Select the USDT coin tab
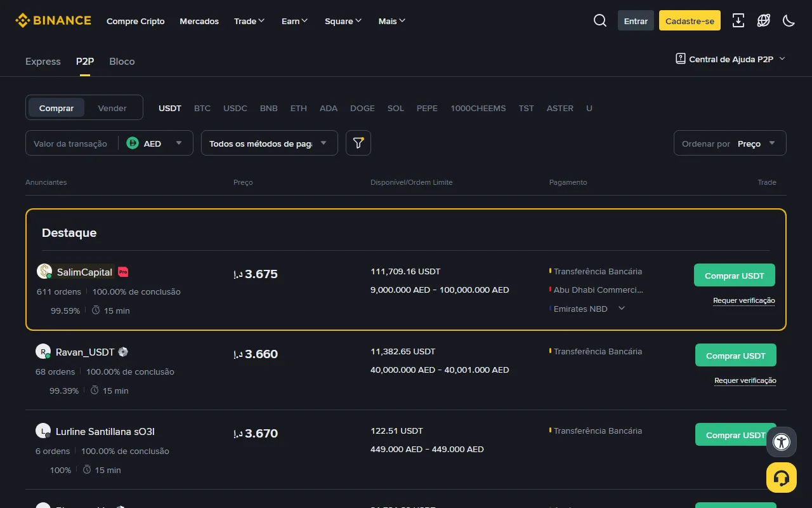 [170, 108]
